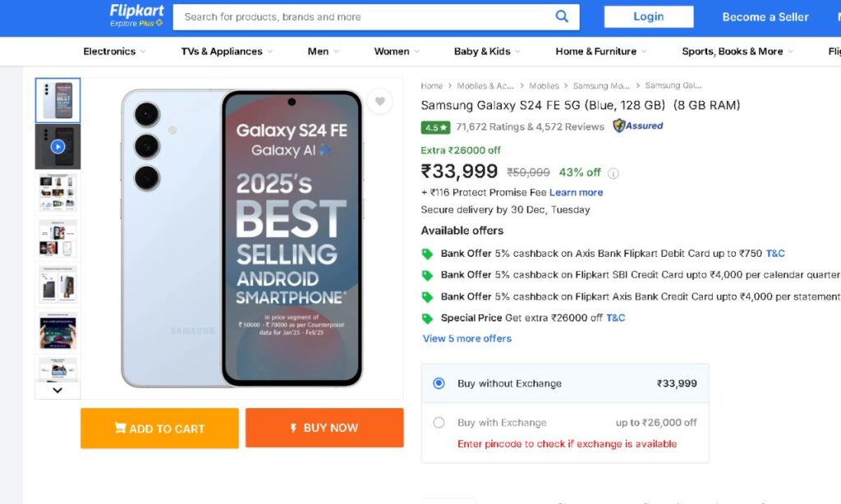Open the TVs & Appliances menu

[x=226, y=52]
